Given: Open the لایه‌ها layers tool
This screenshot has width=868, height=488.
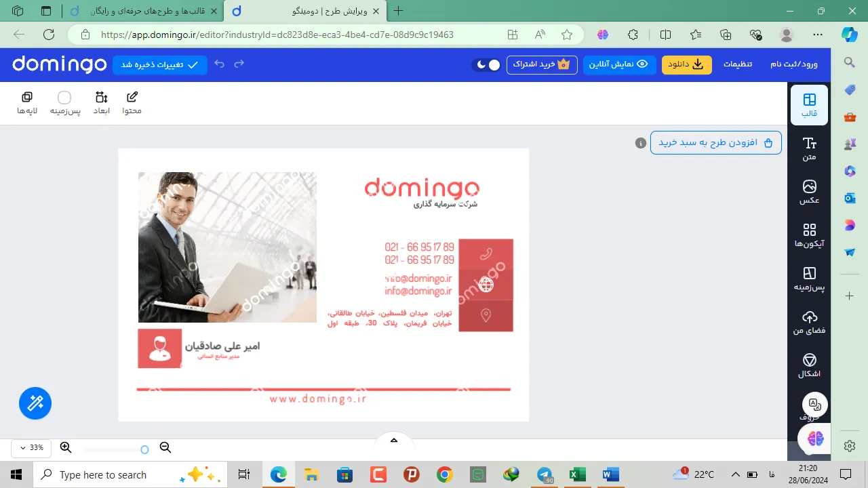Looking at the screenshot, I should tap(27, 103).
